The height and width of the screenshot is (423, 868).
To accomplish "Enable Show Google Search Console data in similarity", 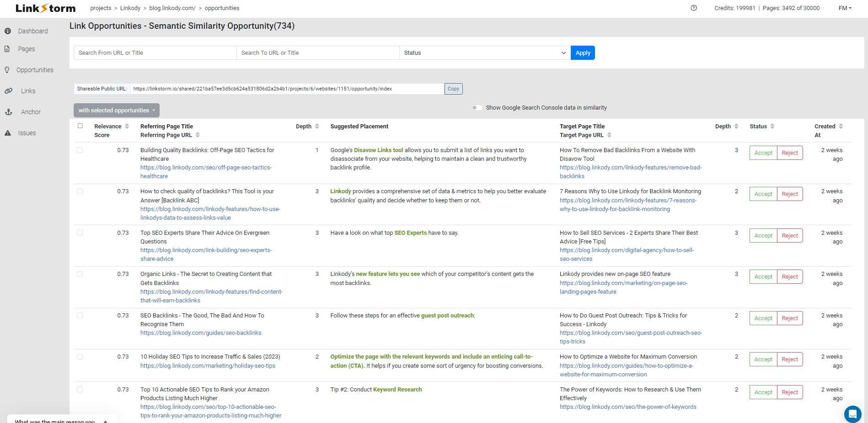I will click(477, 107).
